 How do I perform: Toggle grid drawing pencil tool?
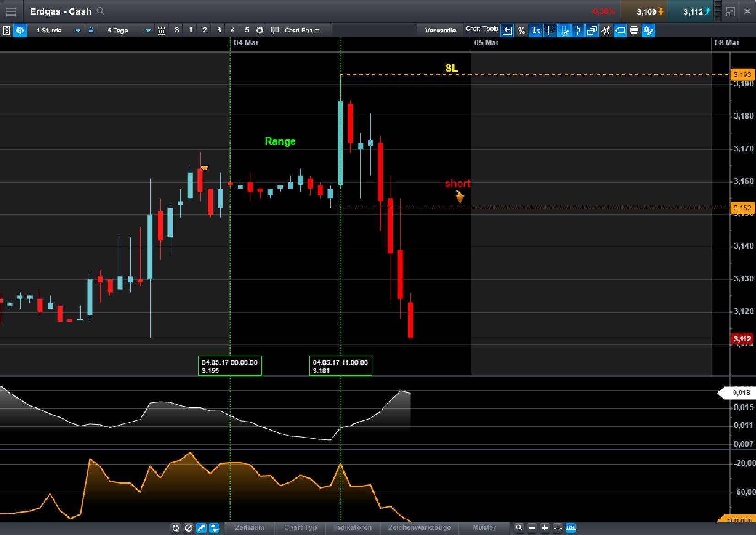point(564,31)
